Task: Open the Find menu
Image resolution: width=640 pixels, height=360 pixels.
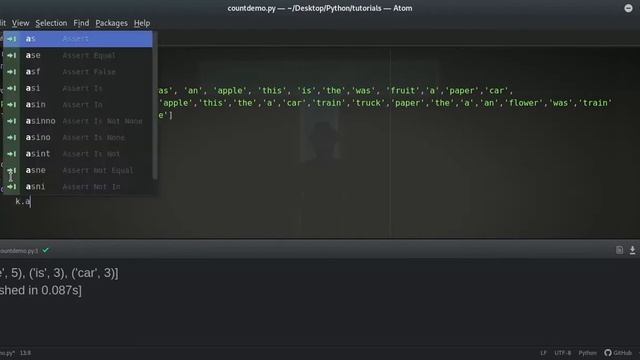Action: 81,23
